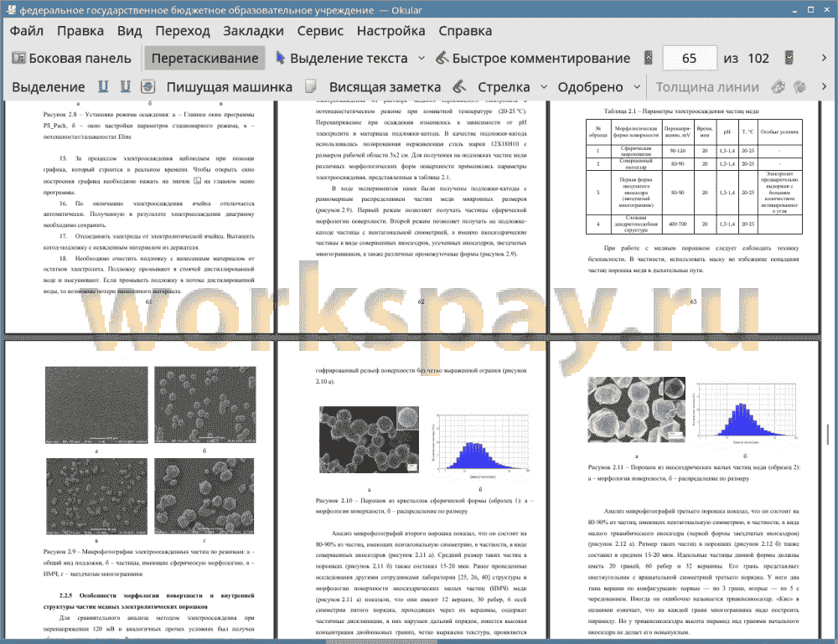Open the Файл menu
Screen dimensions: 838x644
27,31
